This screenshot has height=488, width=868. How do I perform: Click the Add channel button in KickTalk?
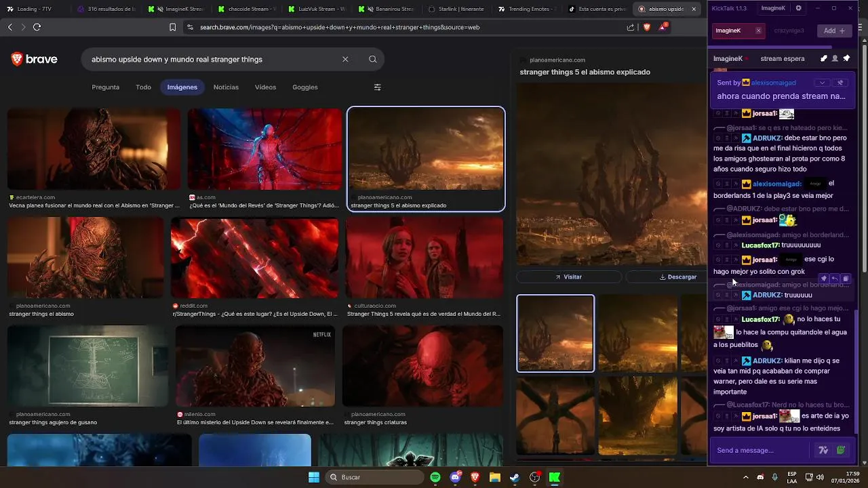(x=834, y=30)
